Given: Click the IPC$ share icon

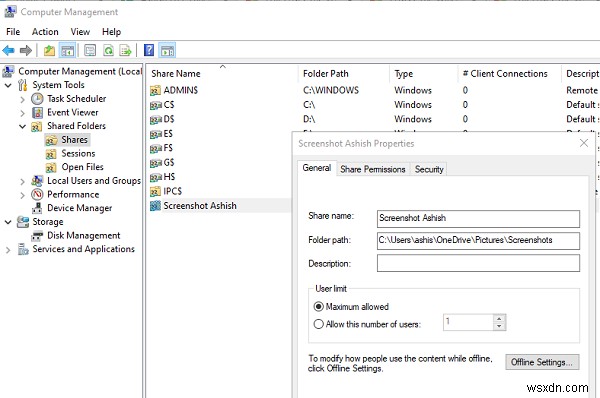Looking at the screenshot, I should (x=155, y=191).
